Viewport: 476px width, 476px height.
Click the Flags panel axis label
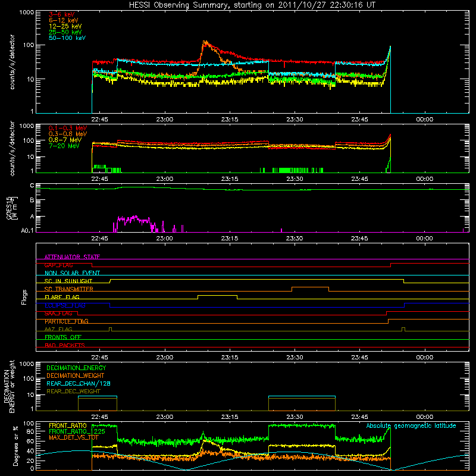point(24,297)
